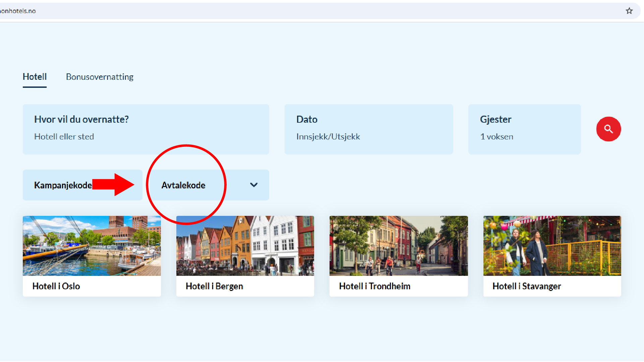Follow the 'Hotell i Bergen' link text
Image resolution: width=644 pixels, height=362 pixels.
tap(214, 286)
